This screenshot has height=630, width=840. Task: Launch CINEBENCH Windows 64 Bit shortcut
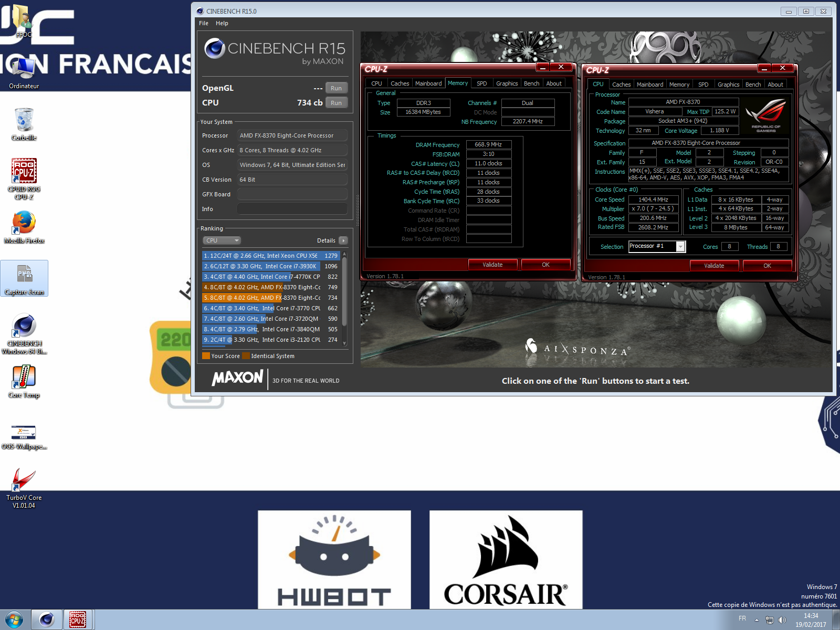[24, 334]
